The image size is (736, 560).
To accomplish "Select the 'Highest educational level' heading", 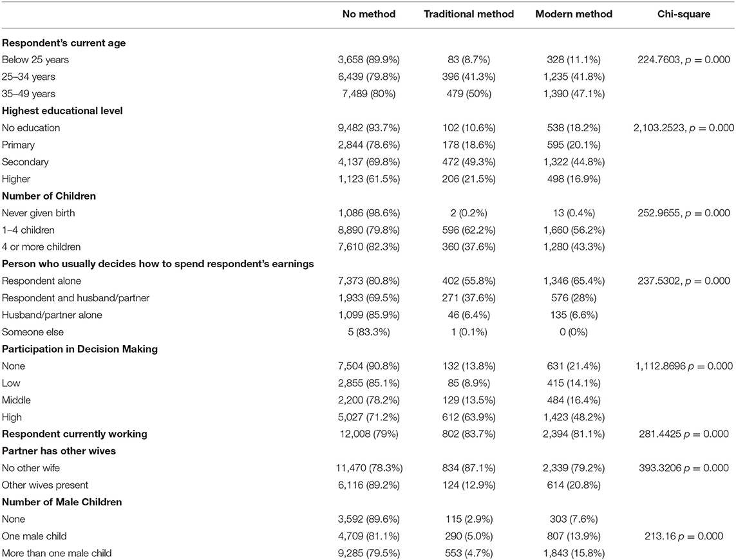I will pos(62,111).
